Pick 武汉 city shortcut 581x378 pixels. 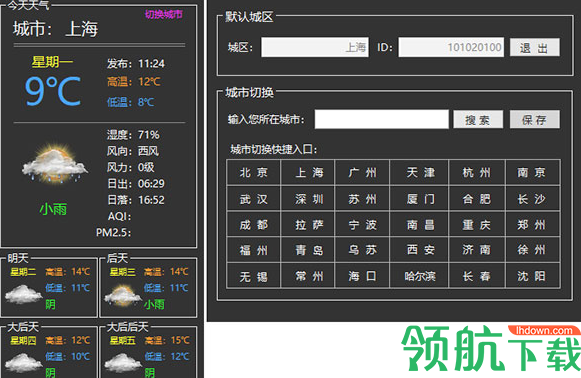click(x=253, y=199)
